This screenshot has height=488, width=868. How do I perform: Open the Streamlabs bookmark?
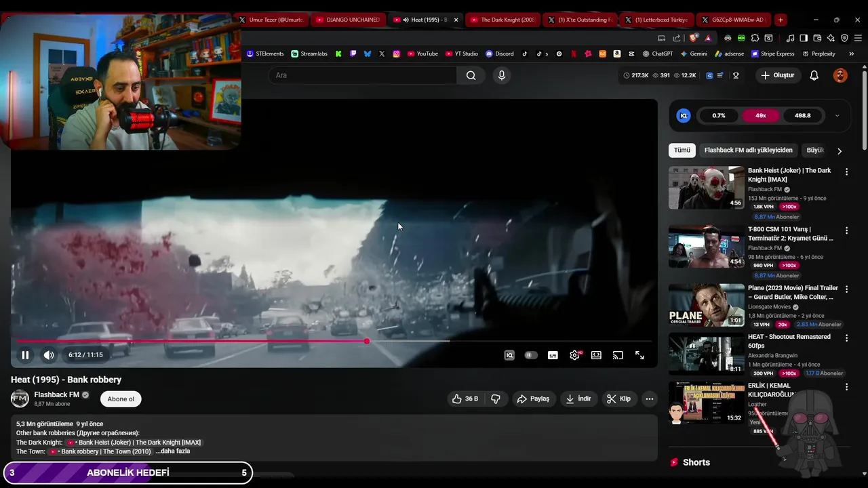(x=309, y=54)
